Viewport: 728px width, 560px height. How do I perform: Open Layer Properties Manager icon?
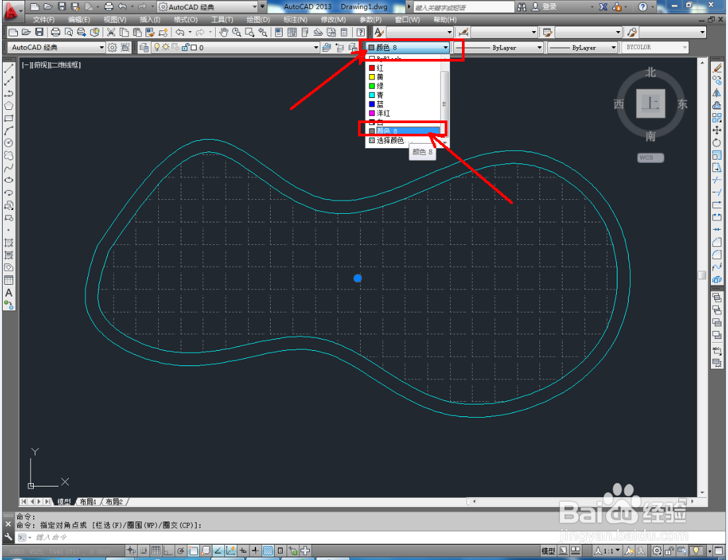(x=144, y=48)
